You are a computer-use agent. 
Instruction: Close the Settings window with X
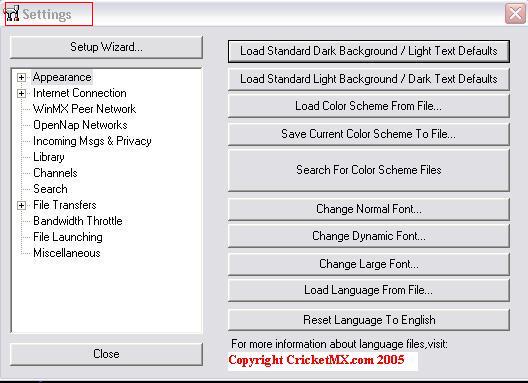click(515, 13)
